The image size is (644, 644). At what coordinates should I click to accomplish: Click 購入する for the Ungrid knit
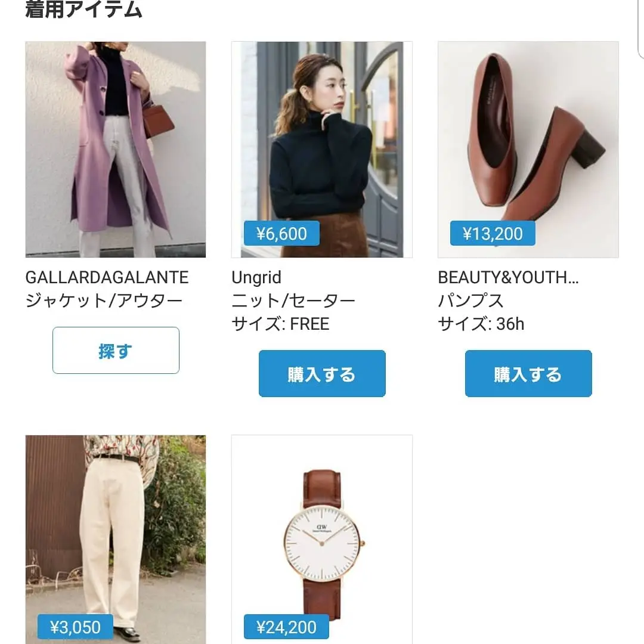[x=322, y=373]
